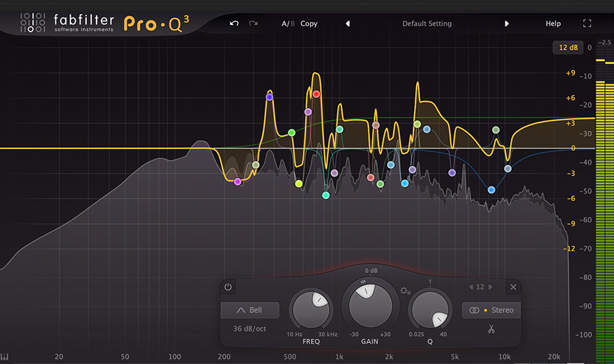
Task: Select the lowest blue EQ node near 10k
Action: pyautogui.click(x=491, y=190)
